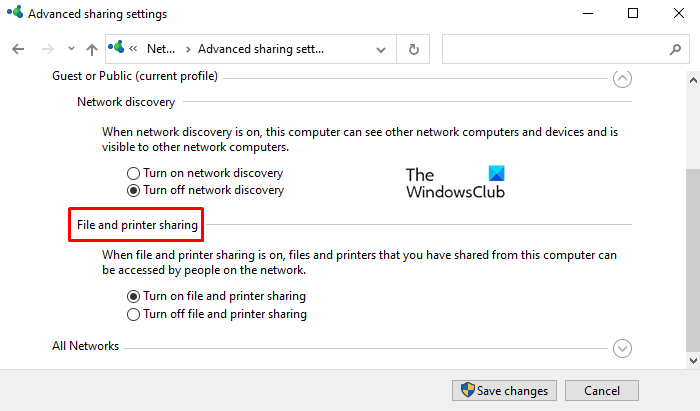Expand the All Networks section

(x=622, y=348)
